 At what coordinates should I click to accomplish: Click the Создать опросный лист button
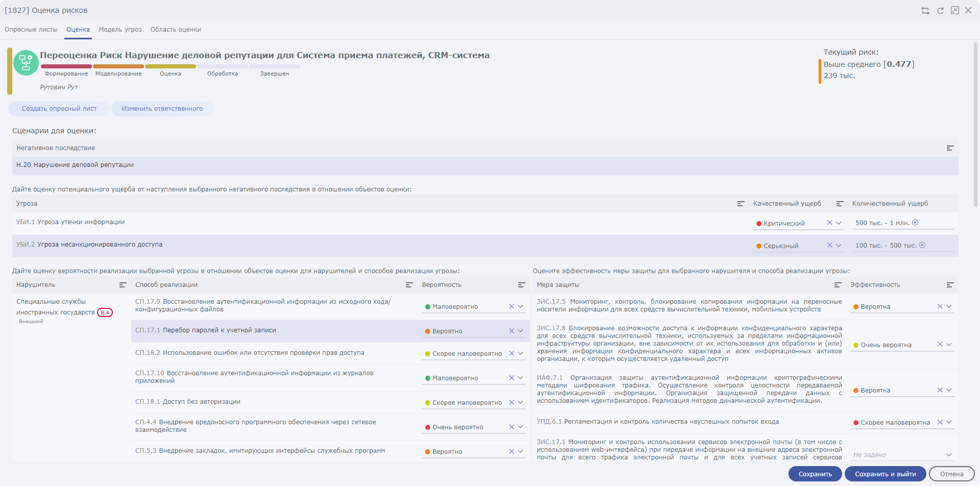tap(59, 109)
